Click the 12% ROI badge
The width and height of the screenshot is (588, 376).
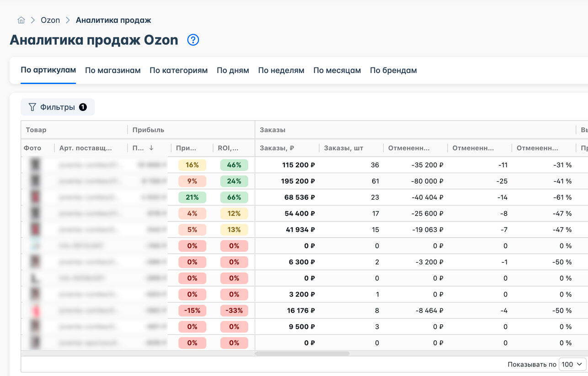pyautogui.click(x=234, y=213)
